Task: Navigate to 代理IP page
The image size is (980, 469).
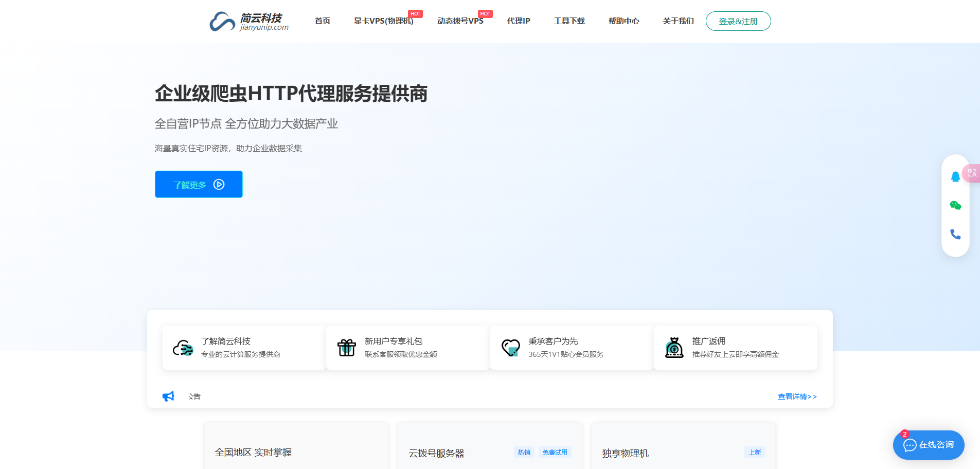Action: coord(518,21)
